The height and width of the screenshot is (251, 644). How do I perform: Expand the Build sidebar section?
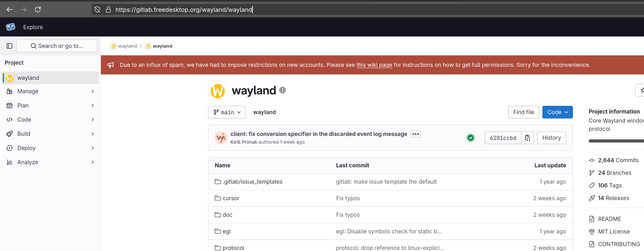click(x=50, y=134)
